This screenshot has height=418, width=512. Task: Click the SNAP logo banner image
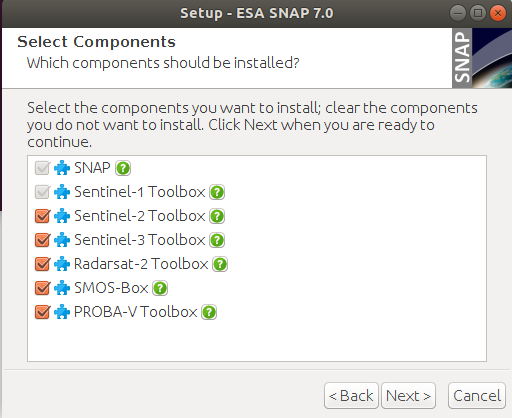click(482, 58)
